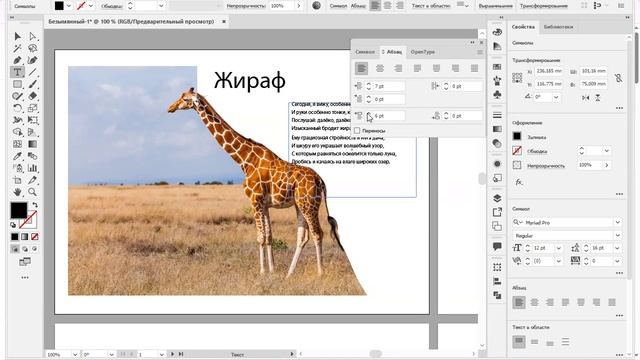The image size is (640, 360).
Task: Select the Selection (black arrow) tool
Action: tap(18, 36)
